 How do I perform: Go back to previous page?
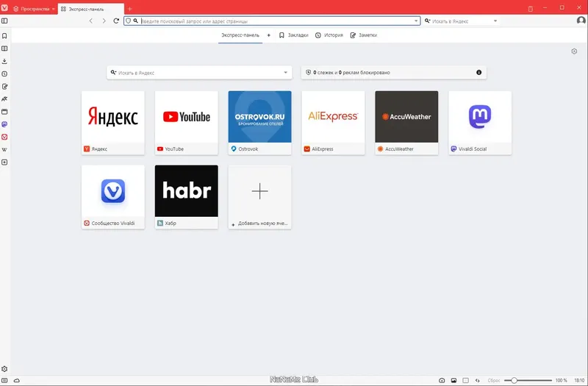[x=91, y=21]
